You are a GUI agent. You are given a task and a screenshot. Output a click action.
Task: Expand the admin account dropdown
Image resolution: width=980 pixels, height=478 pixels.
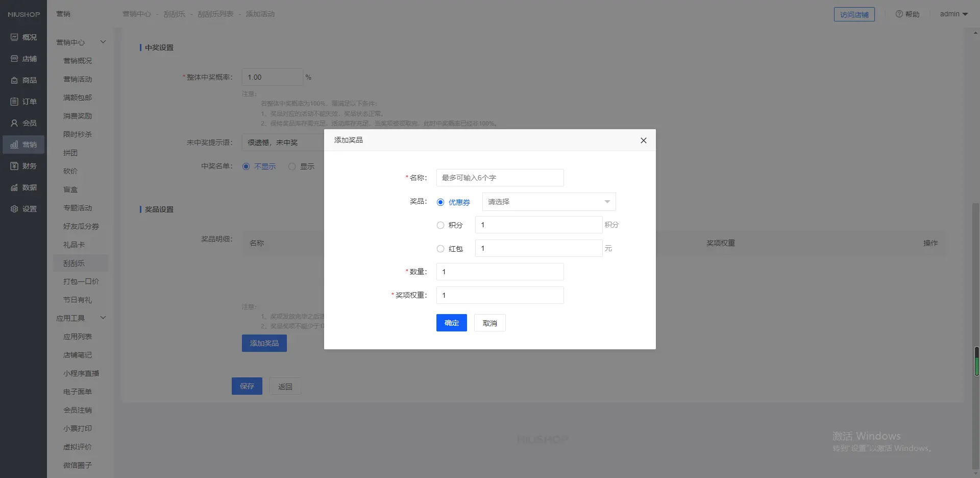pyautogui.click(x=953, y=14)
